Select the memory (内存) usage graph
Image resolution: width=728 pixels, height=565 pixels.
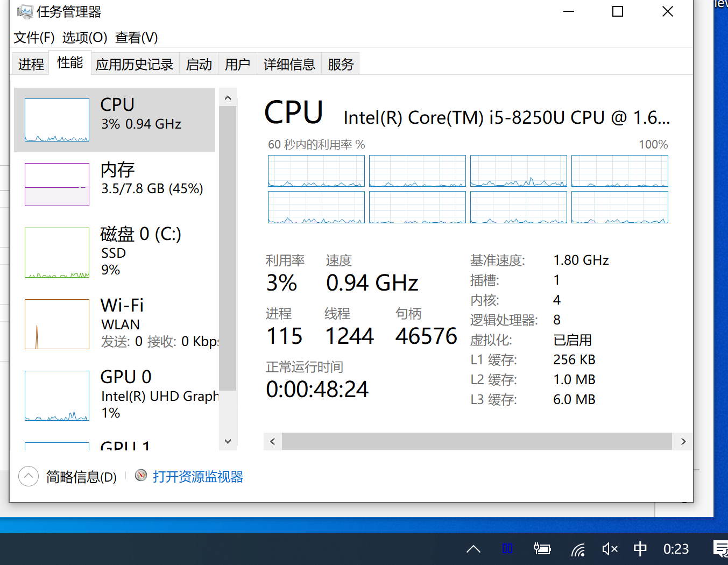click(57, 184)
